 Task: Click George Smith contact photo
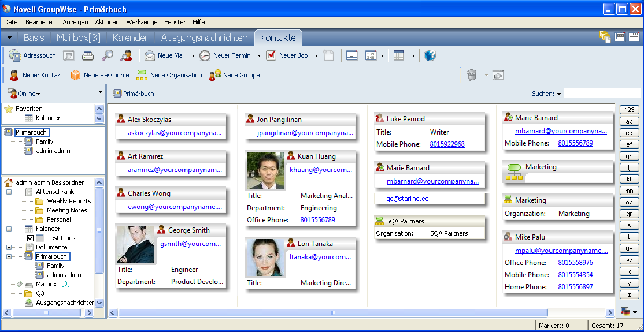(x=135, y=244)
